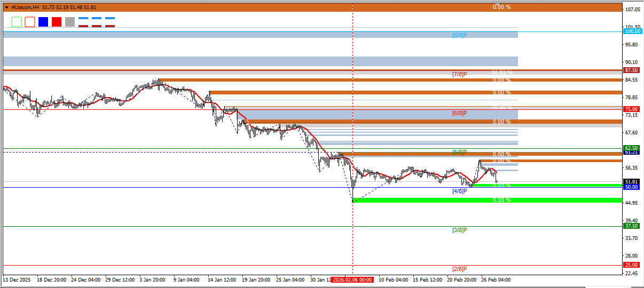Click the 62.50 green price tag

tap(632, 148)
